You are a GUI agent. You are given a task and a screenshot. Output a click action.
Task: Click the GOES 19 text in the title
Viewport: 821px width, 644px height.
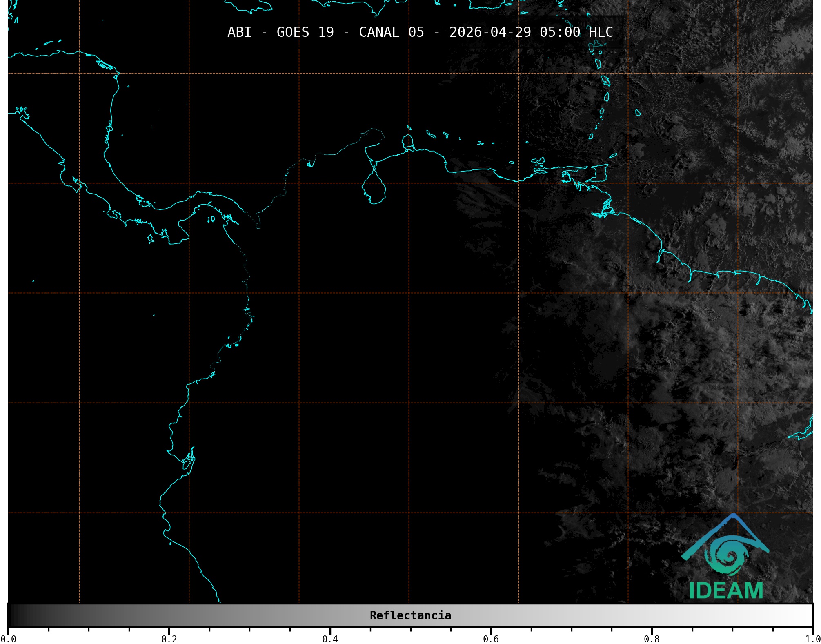point(305,32)
